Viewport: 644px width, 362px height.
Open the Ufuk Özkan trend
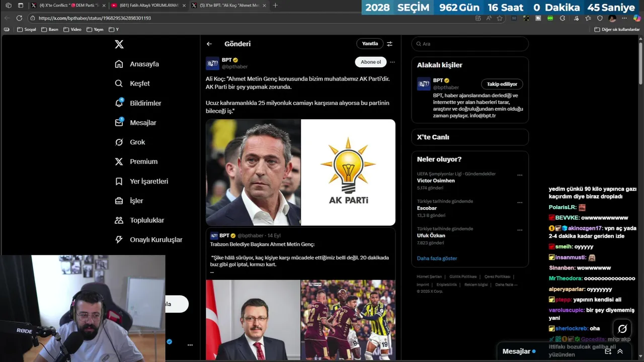tap(470, 236)
